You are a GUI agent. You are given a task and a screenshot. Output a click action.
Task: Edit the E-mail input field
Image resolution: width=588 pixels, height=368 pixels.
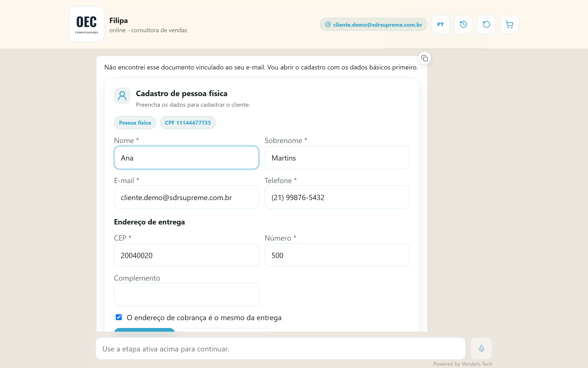pyautogui.click(x=186, y=197)
